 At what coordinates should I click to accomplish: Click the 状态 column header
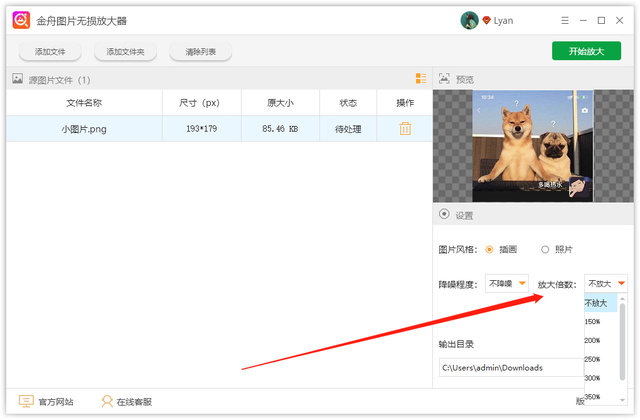point(348,103)
